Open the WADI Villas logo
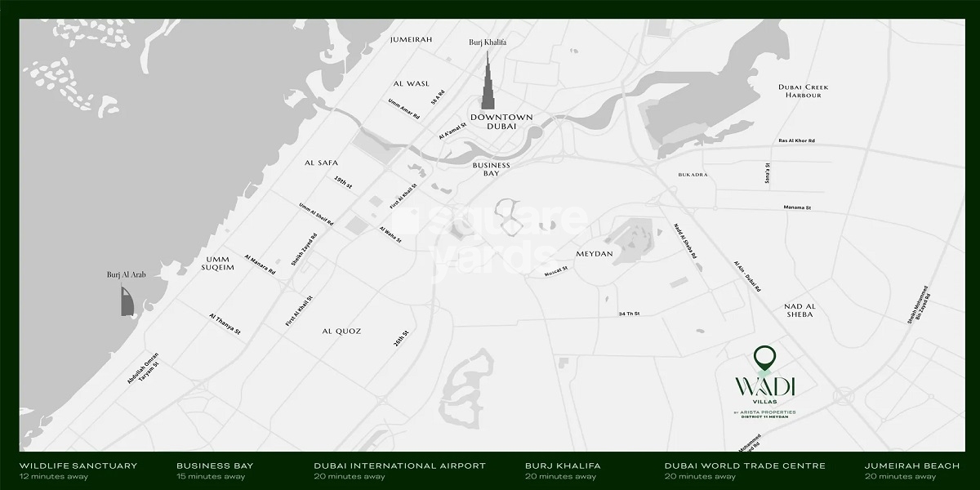 coord(766,386)
